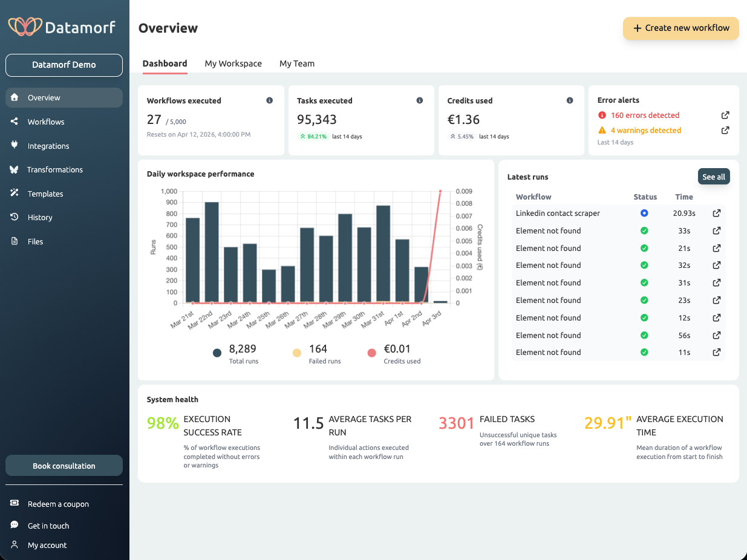The height and width of the screenshot is (560, 747).
Task: Open the run taking 32s via link icon
Action: coord(717,265)
